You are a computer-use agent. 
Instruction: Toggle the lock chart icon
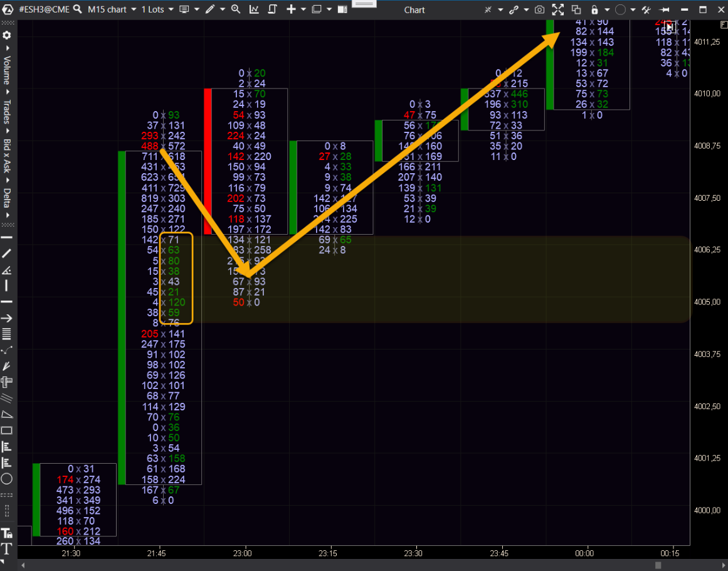coord(594,10)
